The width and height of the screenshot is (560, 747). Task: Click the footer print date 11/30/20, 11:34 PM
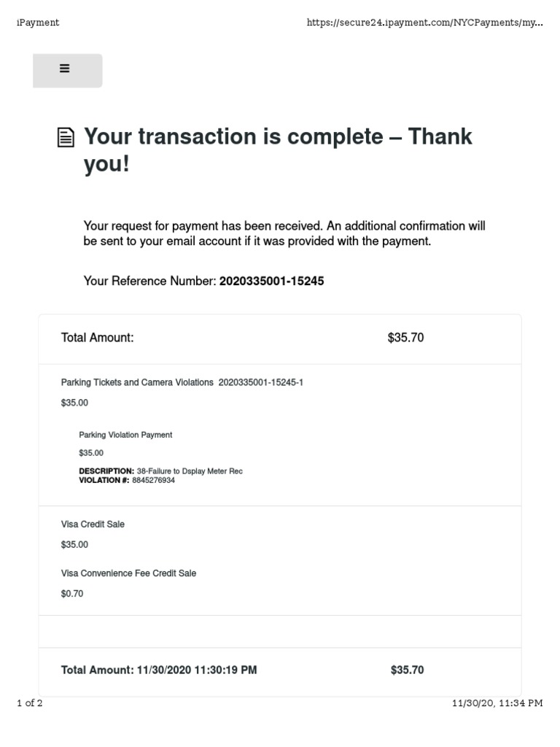tap(497, 703)
